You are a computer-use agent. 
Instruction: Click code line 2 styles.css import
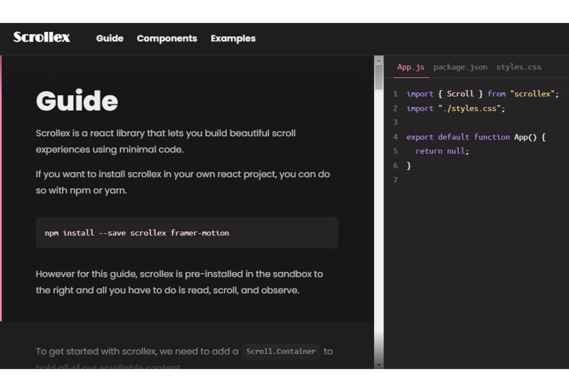click(x=456, y=108)
